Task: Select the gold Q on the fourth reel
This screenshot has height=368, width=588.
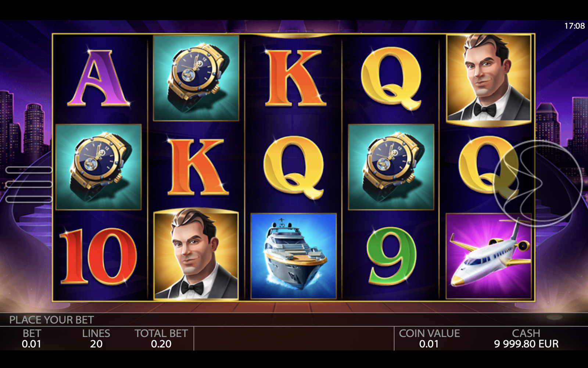Action: click(391, 78)
